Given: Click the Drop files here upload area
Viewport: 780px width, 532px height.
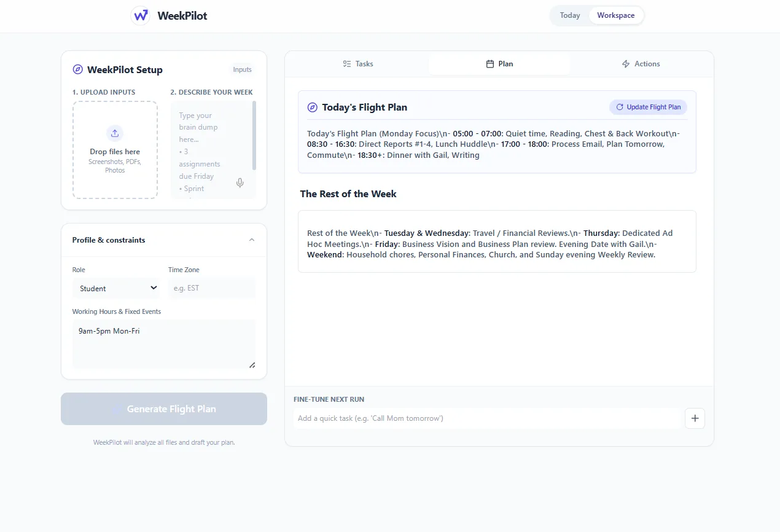Looking at the screenshot, I should (115, 150).
